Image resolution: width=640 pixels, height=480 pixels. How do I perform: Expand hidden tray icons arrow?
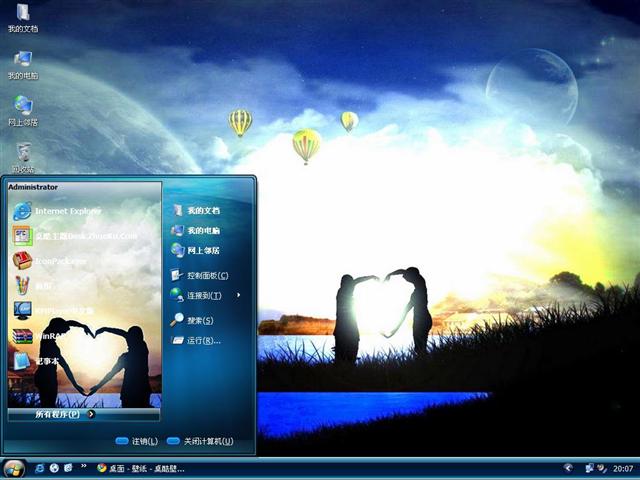point(568,468)
